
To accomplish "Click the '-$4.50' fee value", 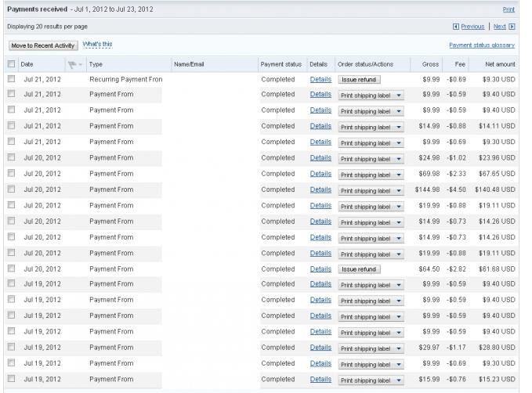I will coord(456,189).
